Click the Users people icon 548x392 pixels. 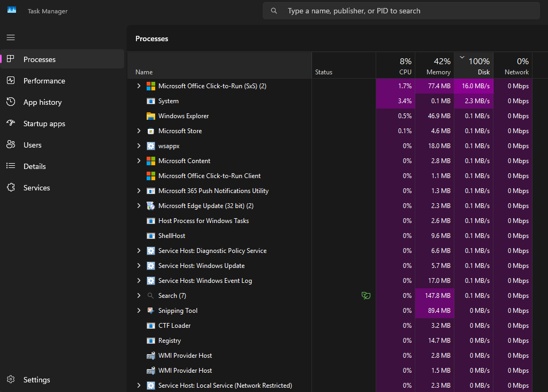coord(11,144)
